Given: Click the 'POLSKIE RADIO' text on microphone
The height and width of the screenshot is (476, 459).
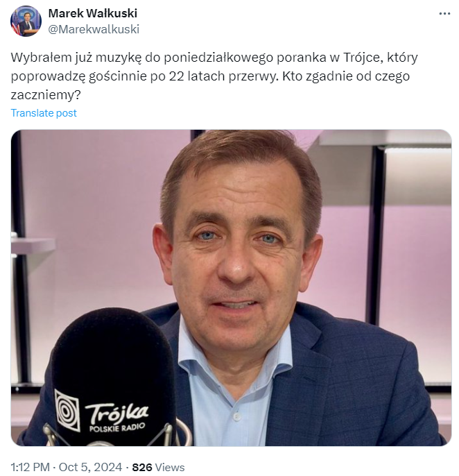Looking at the screenshot, I should pyautogui.click(x=117, y=427).
